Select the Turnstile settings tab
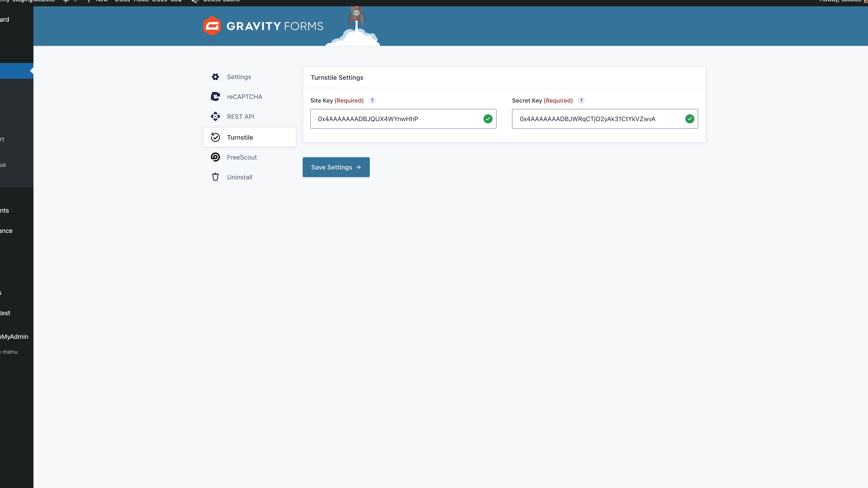The width and height of the screenshot is (868, 488). click(x=250, y=137)
